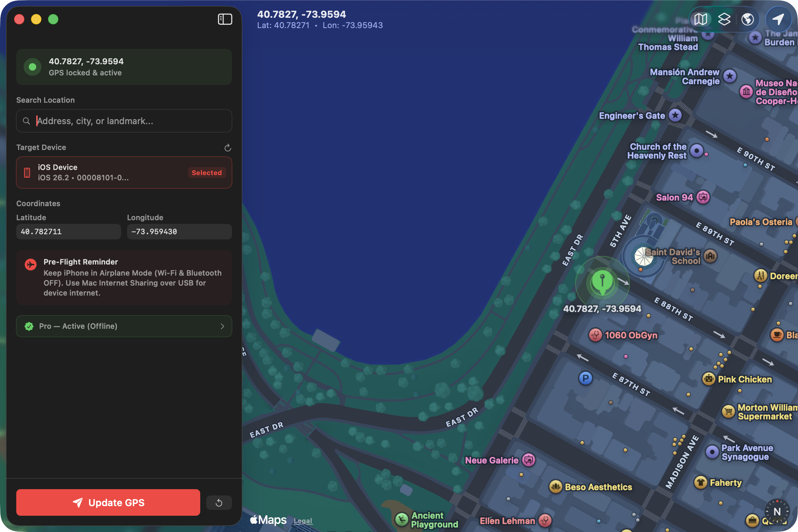Select the iOS Device row
The image size is (798, 532).
[124, 173]
